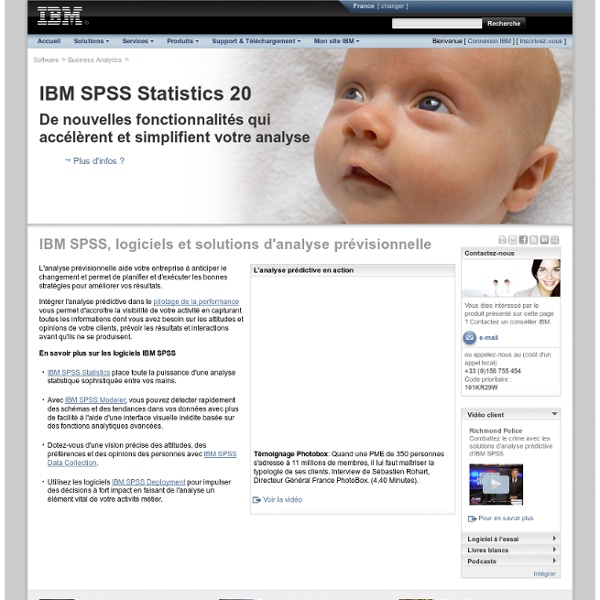Viewport: 600px width, 600px height.
Task: Open the pilotage de la performance link
Action: pos(196,302)
